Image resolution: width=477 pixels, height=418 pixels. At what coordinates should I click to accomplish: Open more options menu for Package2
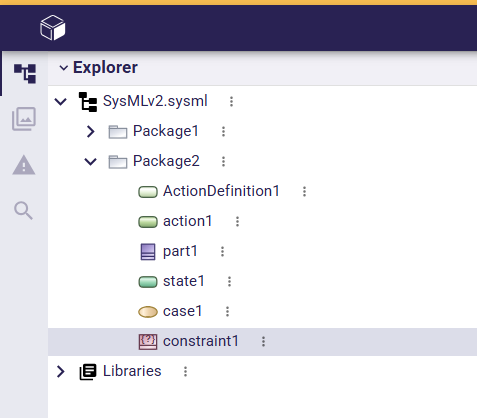pyautogui.click(x=223, y=161)
